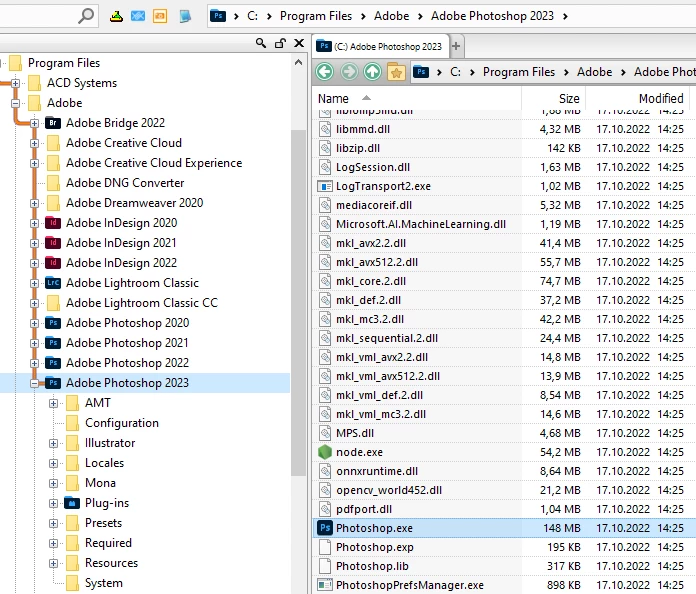Viewport: 696px width, 594px height.
Task: Select the Plug-ins blue folder icon
Action: 72,503
